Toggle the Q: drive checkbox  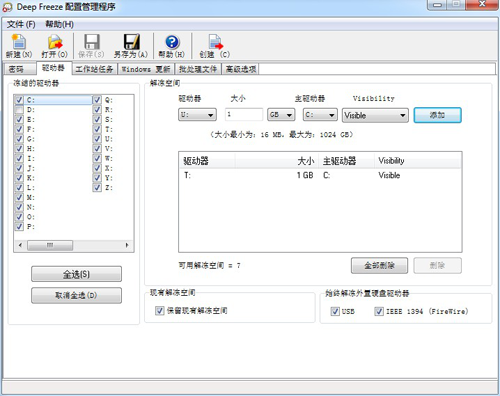pos(97,100)
